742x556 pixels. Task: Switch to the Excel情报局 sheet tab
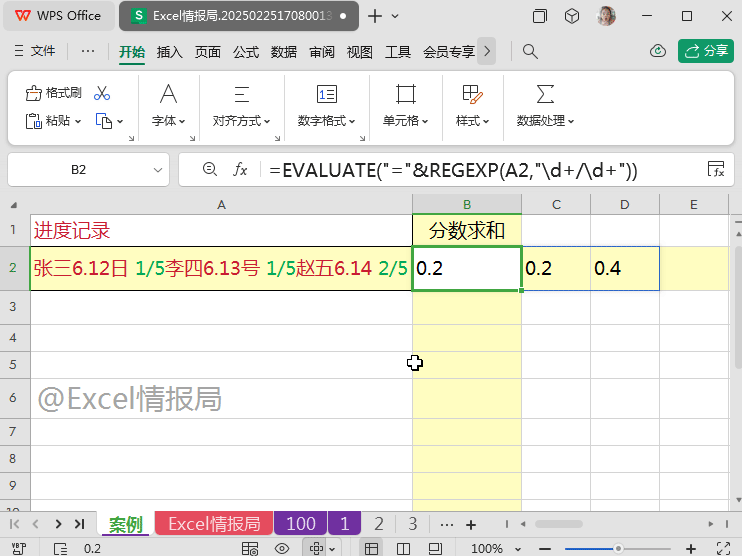pos(213,524)
